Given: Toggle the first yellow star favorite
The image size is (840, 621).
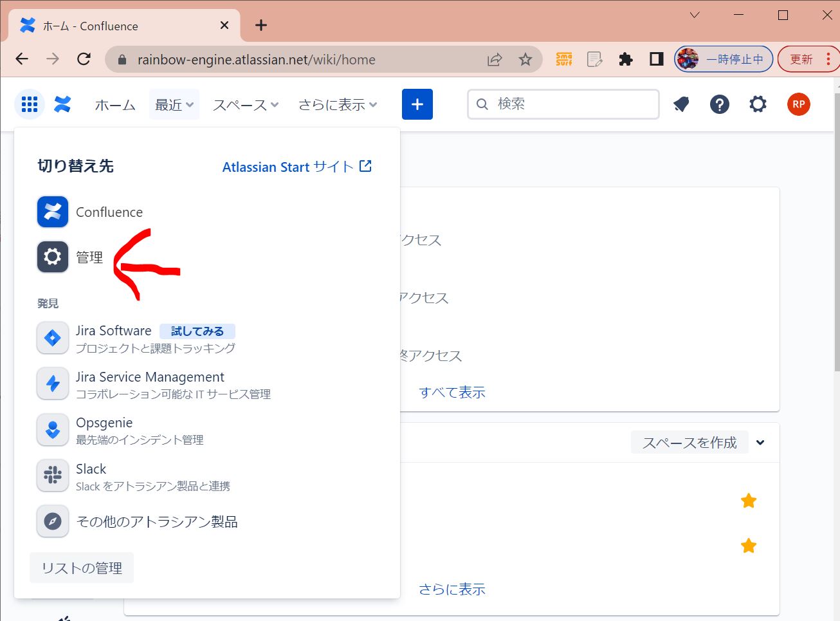Looking at the screenshot, I should [x=748, y=501].
